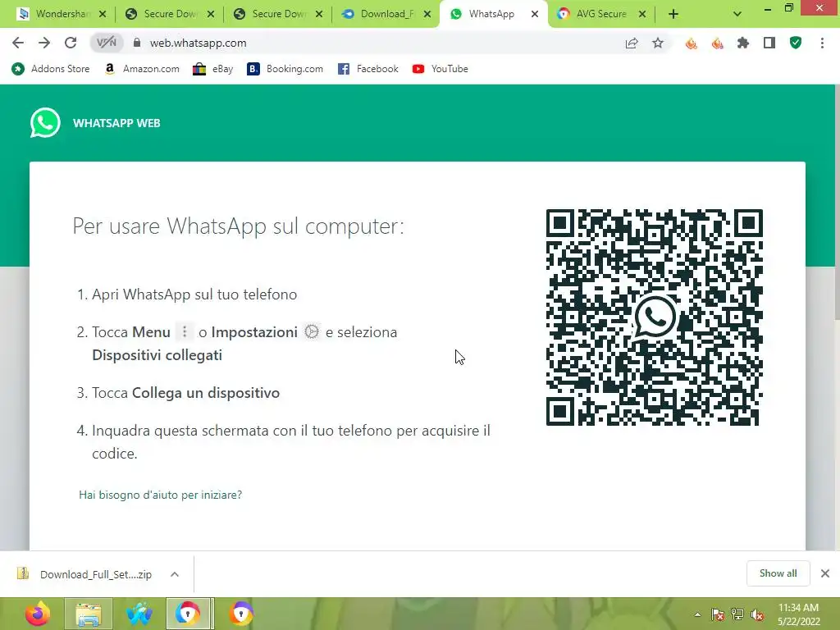Select the active AVG Secure Browser taskbar icon

coord(189,614)
